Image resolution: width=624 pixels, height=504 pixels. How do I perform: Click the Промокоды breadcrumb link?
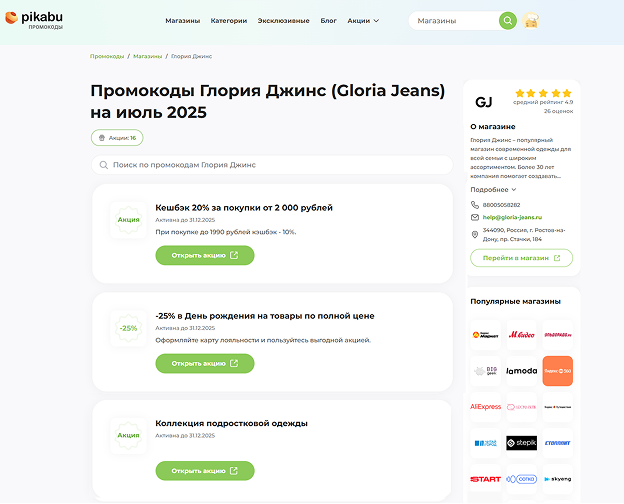pos(107,57)
